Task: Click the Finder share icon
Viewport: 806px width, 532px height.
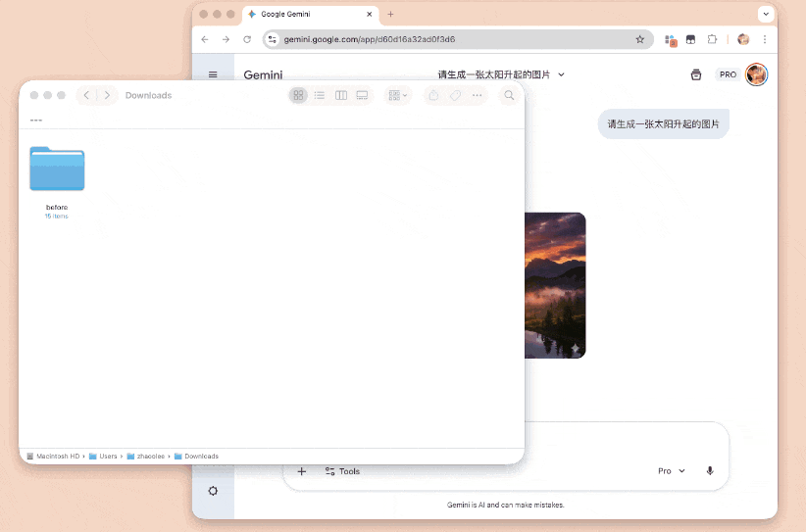Action: tap(434, 95)
